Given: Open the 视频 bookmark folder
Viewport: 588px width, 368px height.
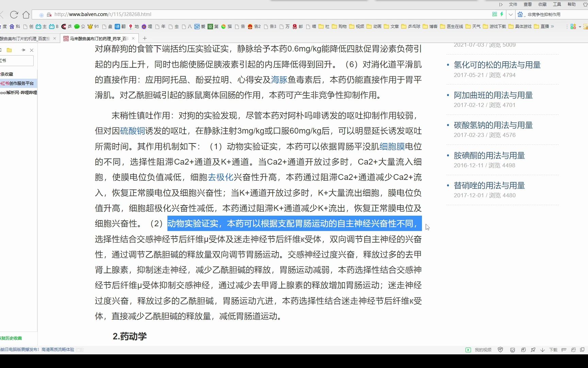Looking at the screenshot, I should tap(357, 26).
